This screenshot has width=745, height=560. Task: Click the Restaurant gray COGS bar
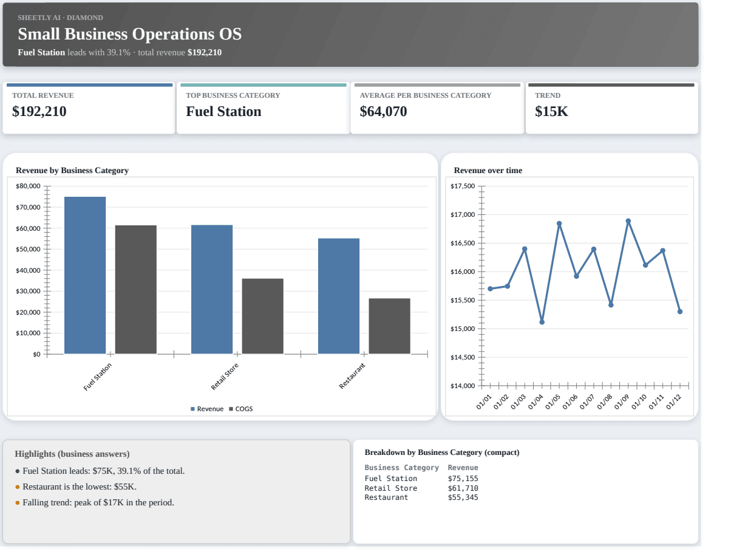(390, 326)
